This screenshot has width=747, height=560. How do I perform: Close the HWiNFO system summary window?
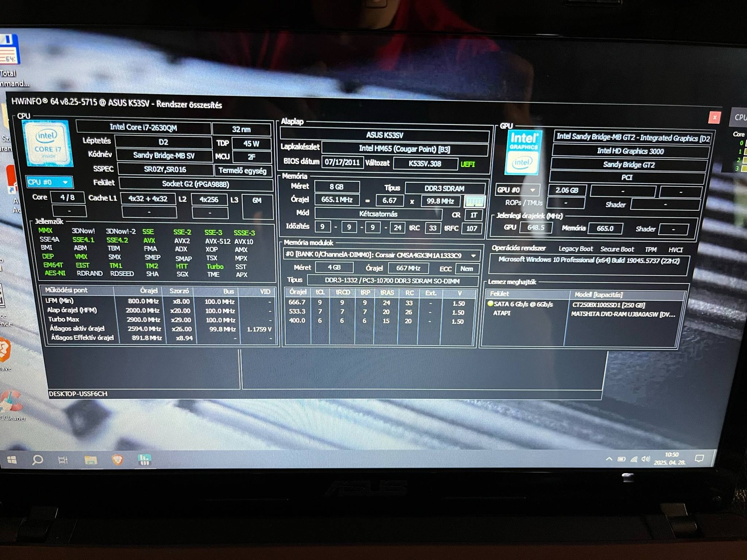[x=714, y=117]
